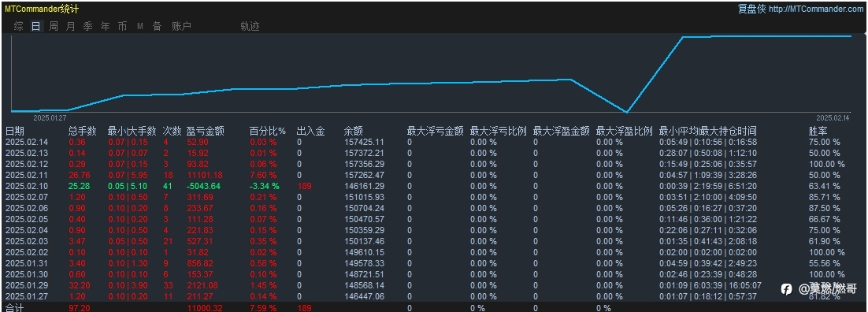Click the 最小|平均|最大持仓时间 column header
Screen dimensions: 868x312
click(708, 132)
